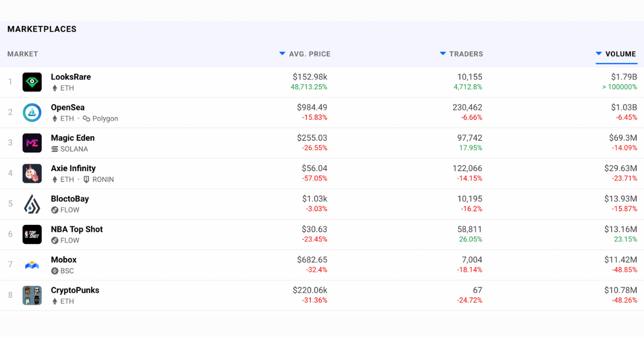Open the Magic Eden name link

click(x=72, y=138)
